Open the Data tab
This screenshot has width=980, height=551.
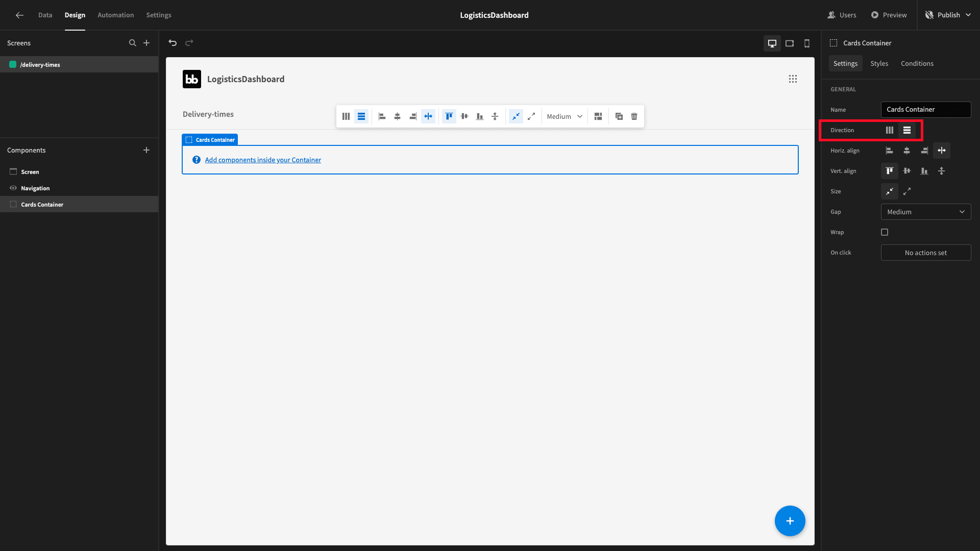(45, 15)
